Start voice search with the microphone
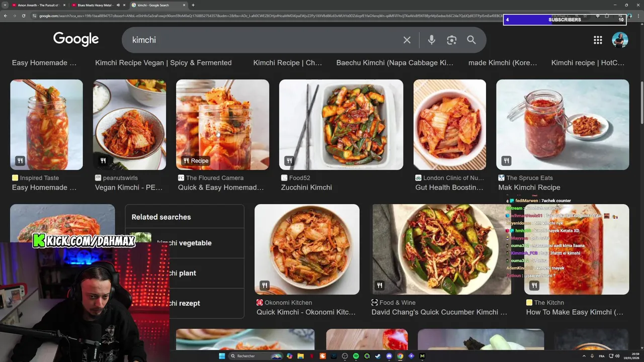 [x=431, y=40]
